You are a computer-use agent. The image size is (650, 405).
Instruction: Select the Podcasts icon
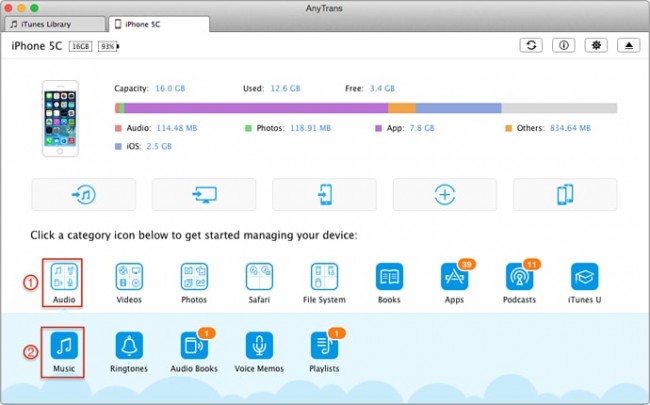[x=519, y=277]
